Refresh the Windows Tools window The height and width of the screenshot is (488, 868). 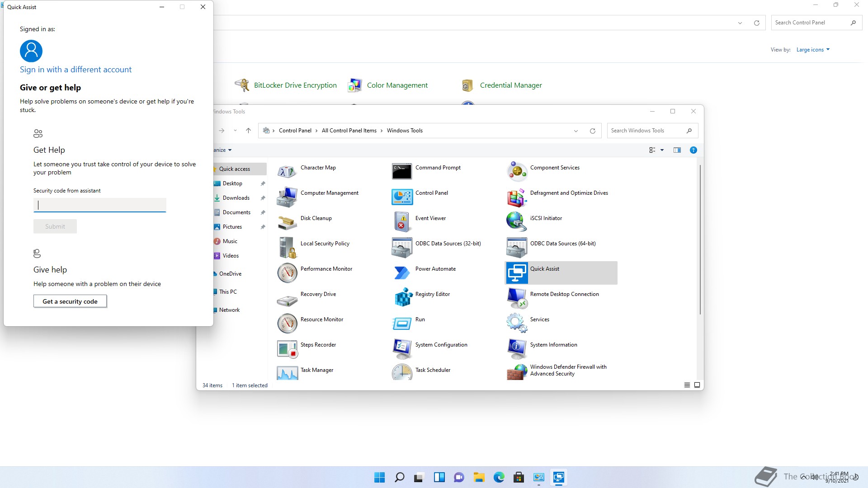pyautogui.click(x=592, y=131)
